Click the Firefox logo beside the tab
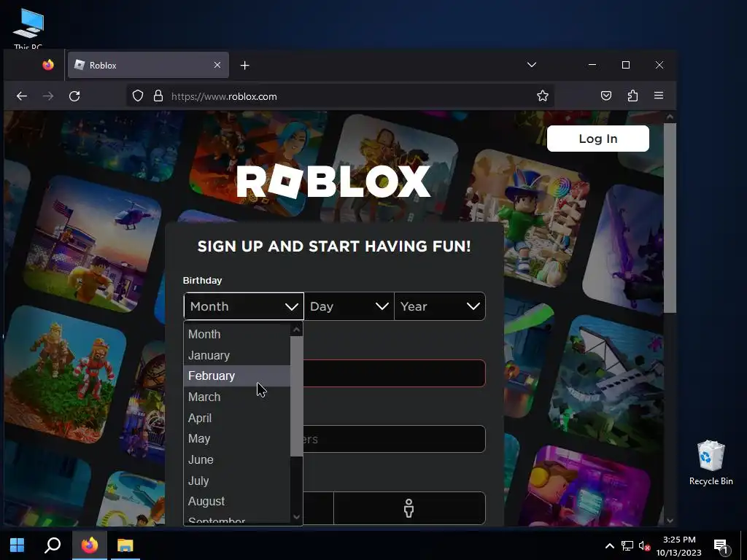Image resolution: width=747 pixels, height=560 pixels. (x=48, y=65)
